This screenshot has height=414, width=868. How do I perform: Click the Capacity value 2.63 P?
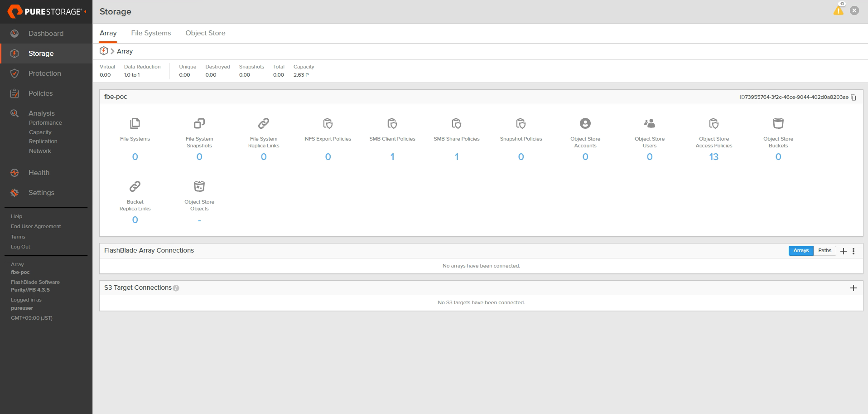(x=301, y=75)
